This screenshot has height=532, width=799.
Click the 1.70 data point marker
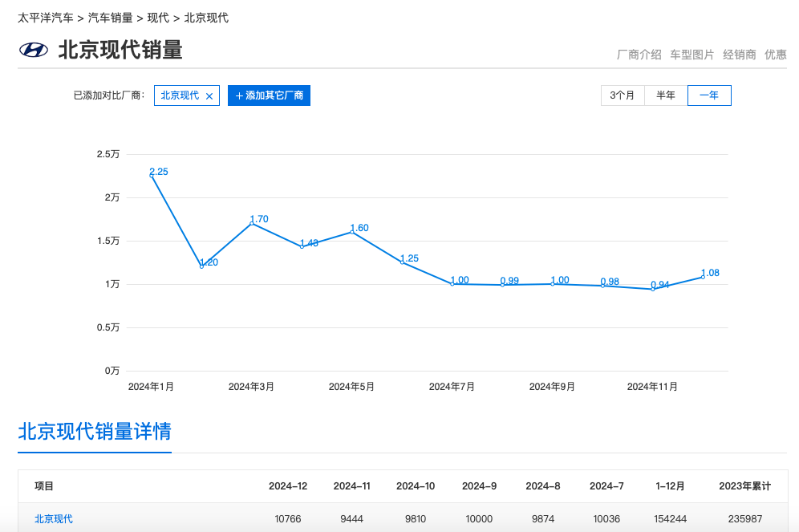[252, 223]
